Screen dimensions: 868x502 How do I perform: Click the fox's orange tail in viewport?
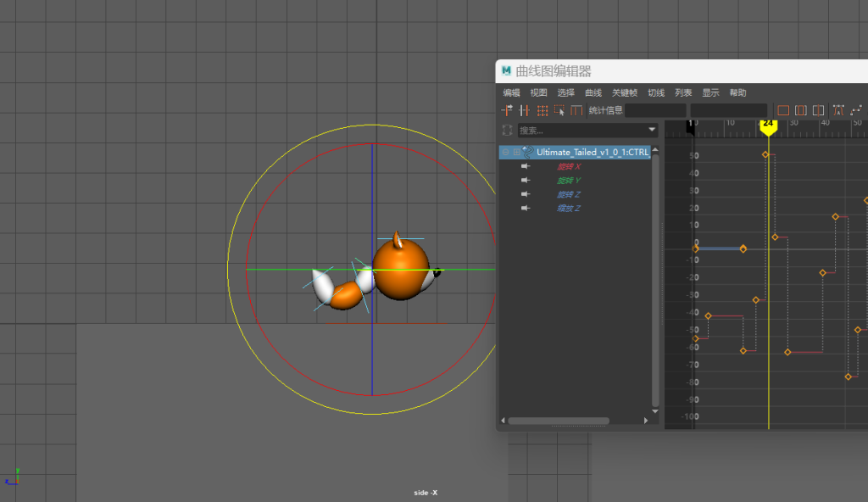(x=346, y=295)
